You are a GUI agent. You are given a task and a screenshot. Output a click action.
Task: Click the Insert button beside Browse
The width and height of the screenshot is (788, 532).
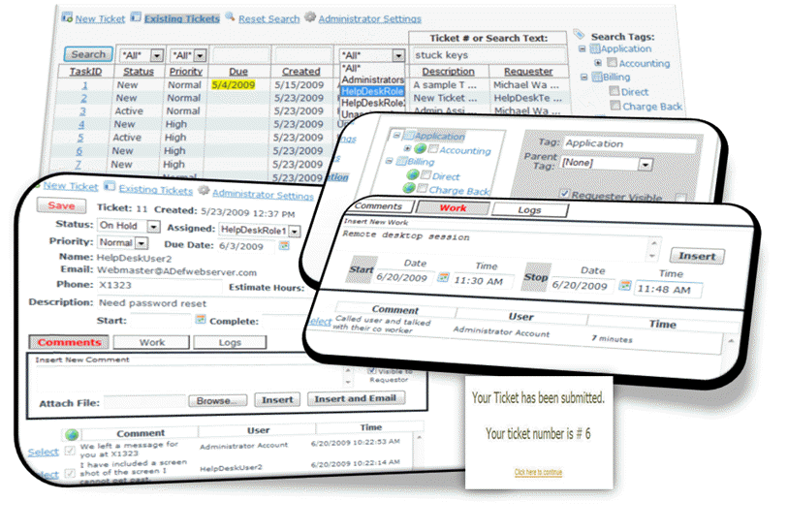tap(277, 400)
